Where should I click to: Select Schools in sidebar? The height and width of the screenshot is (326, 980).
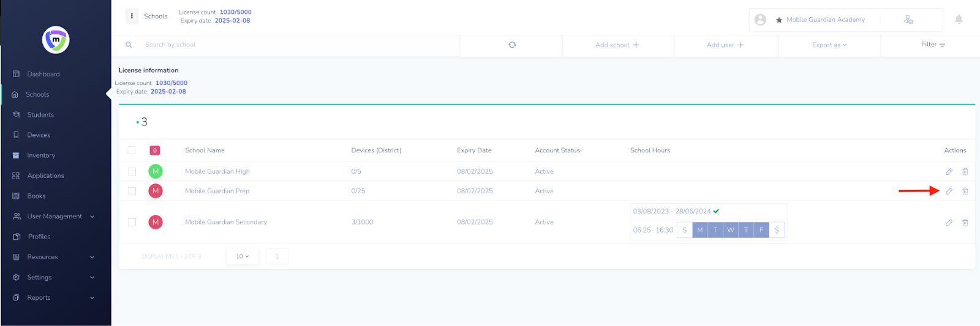point(37,94)
